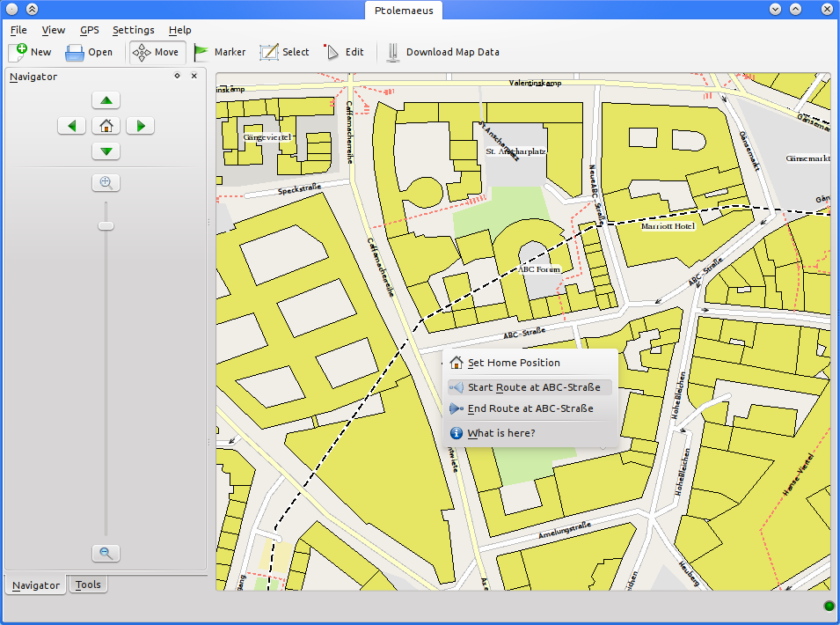
Task: Open the File menu
Action: click(18, 30)
